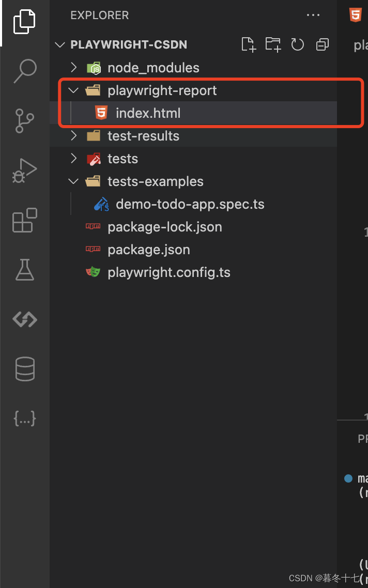Collapse the playwright-report folder
This screenshot has width=368, height=588.
coord(73,90)
